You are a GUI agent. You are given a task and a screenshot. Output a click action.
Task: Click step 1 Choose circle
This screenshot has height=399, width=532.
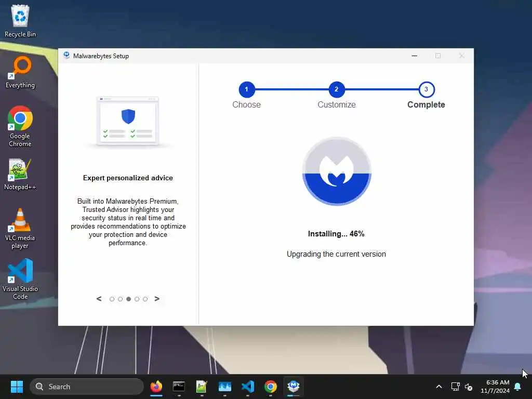(247, 89)
